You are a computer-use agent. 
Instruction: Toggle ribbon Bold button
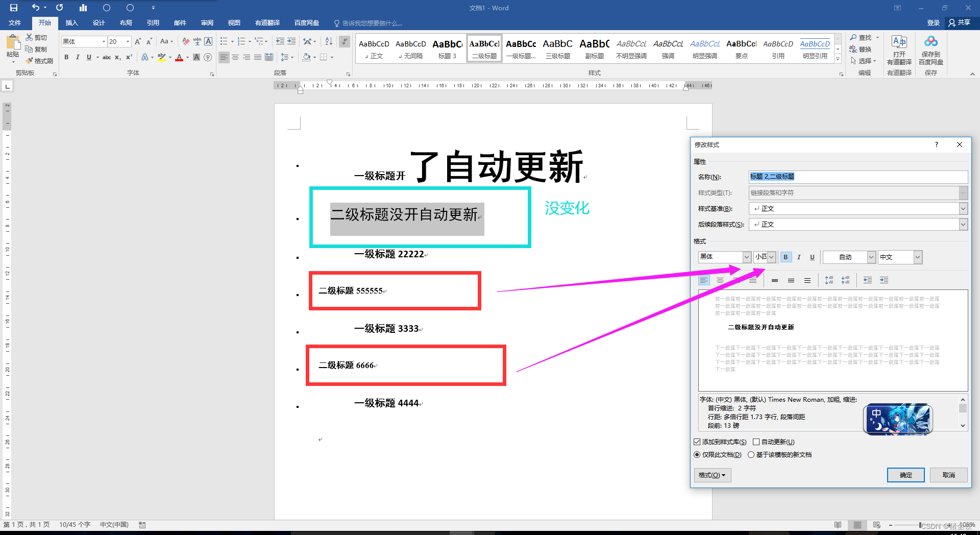[66, 57]
